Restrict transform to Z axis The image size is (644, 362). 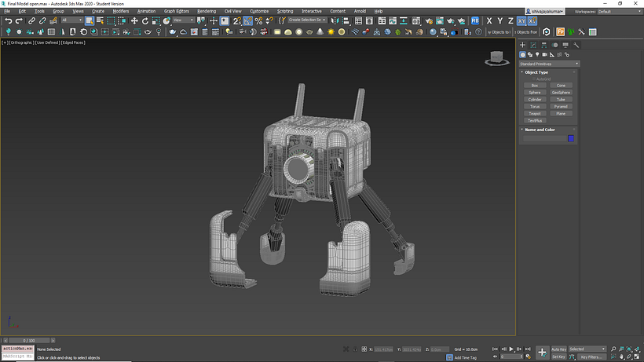(510, 20)
